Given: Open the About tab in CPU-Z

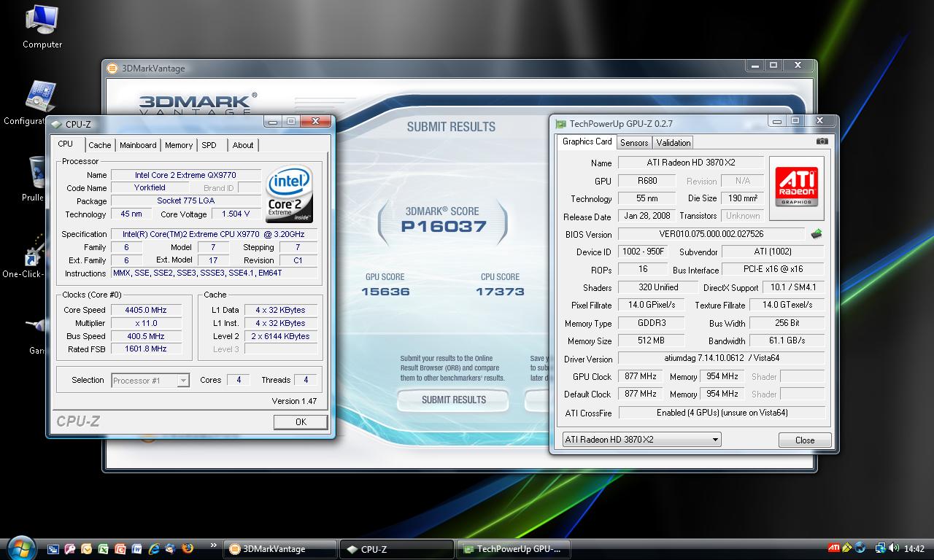Looking at the screenshot, I should click(x=243, y=145).
